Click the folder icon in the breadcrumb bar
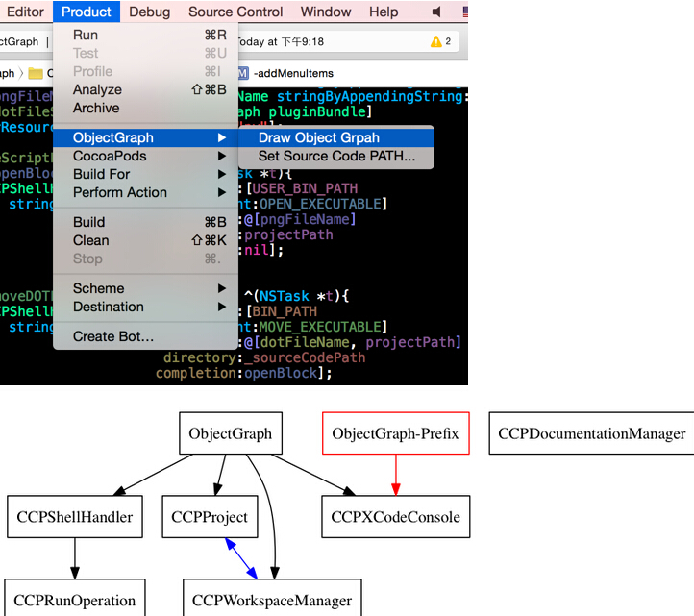 coord(36,73)
